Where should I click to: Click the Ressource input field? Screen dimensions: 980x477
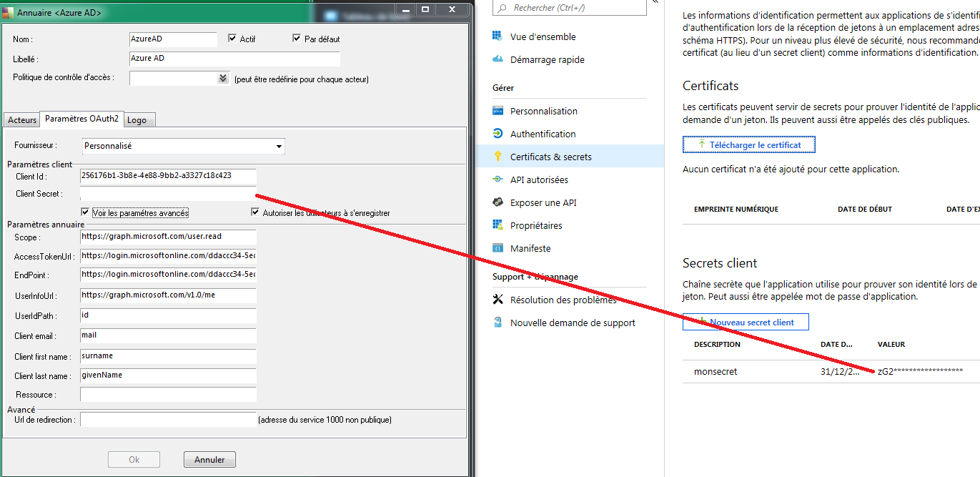click(168, 395)
